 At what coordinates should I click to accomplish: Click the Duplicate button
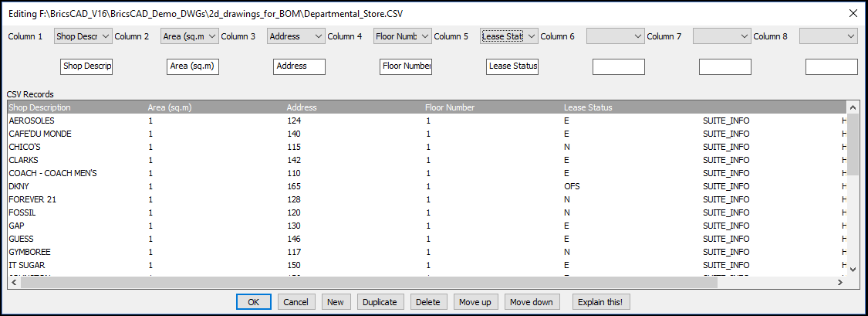pos(379,302)
